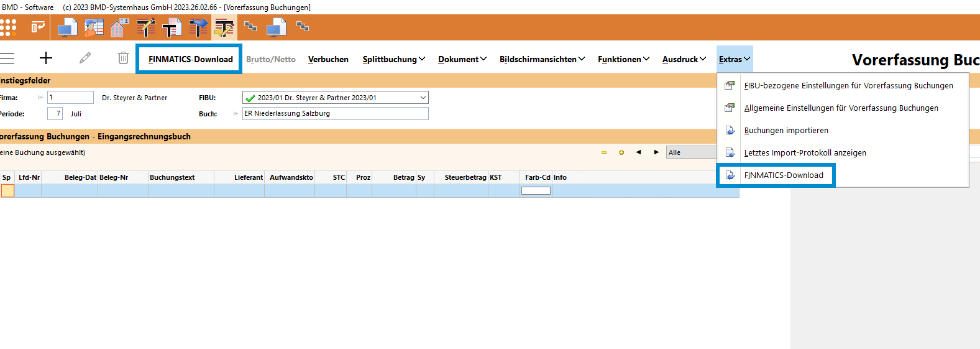This screenshot has width=980, height=349.
Task: Click the Beleg-Dat column header
Action: click(x=70, y=177)
